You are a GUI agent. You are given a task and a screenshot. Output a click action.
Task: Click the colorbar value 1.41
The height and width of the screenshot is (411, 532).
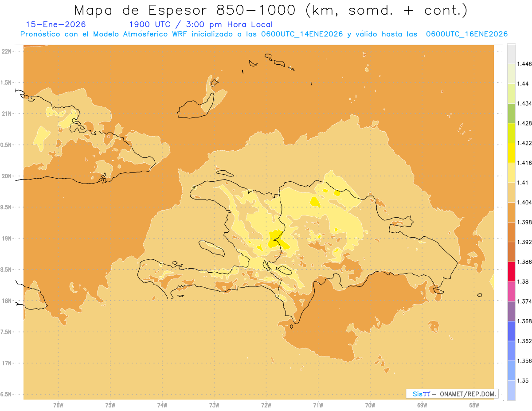[522, 183]
